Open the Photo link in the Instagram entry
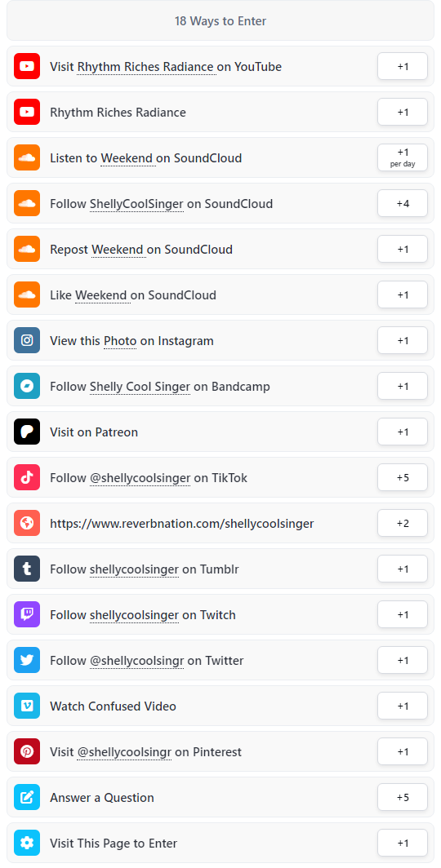This screenshot has height=868, width=441. [x=120, y=341]
